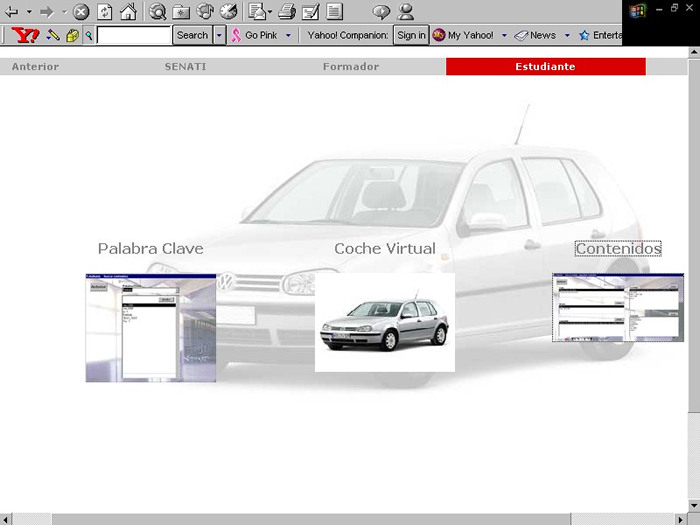Click the document page icon in the toolbar
Screen dimensions: 700x525
tap(334, 12)
